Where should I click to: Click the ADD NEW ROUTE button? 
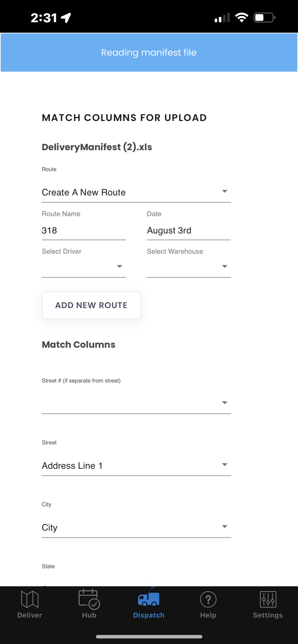click(x=91, y=305)
